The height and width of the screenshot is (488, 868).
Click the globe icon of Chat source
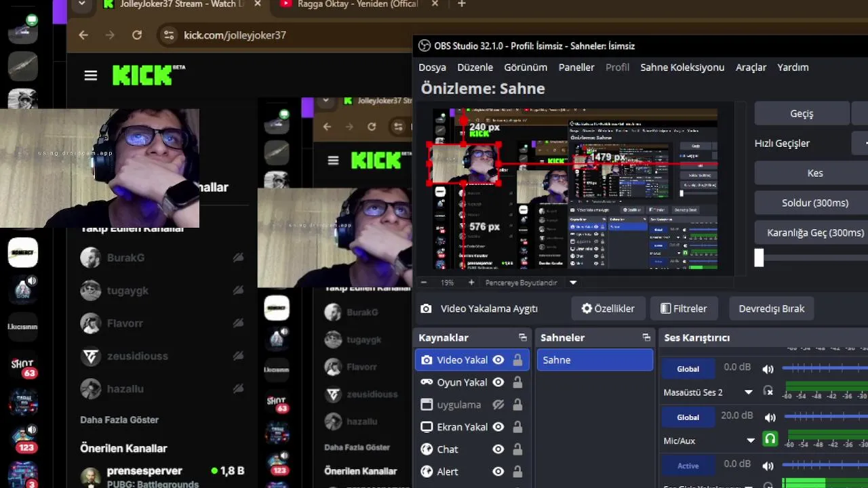pyautogui.click(x=427, y=449)
